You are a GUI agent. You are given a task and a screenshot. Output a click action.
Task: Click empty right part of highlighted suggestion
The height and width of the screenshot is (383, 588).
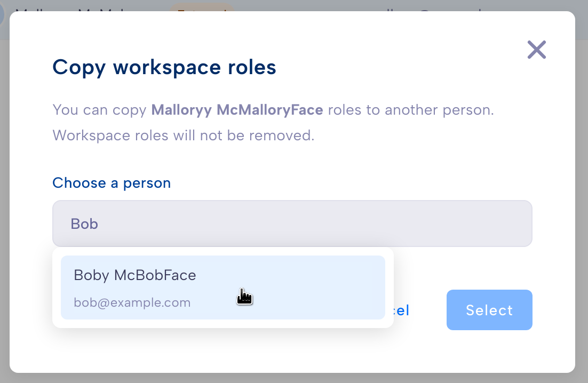pos(319,288)
